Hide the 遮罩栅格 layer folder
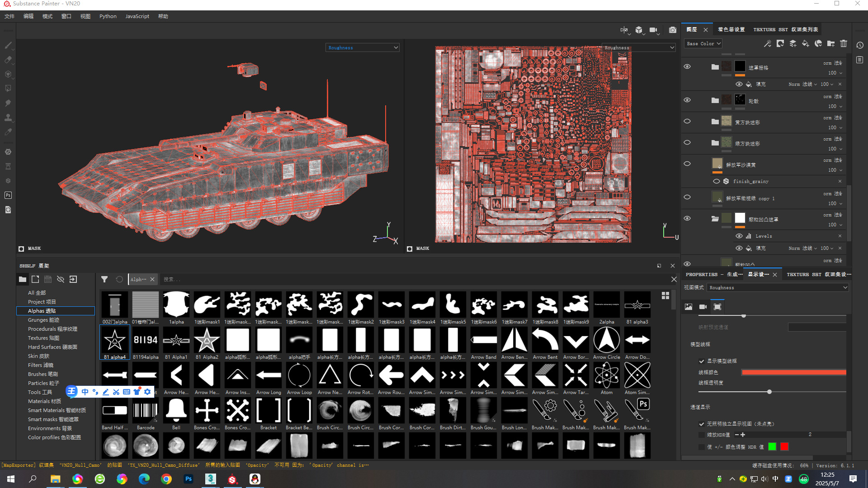868x488 pixels. 687,67
